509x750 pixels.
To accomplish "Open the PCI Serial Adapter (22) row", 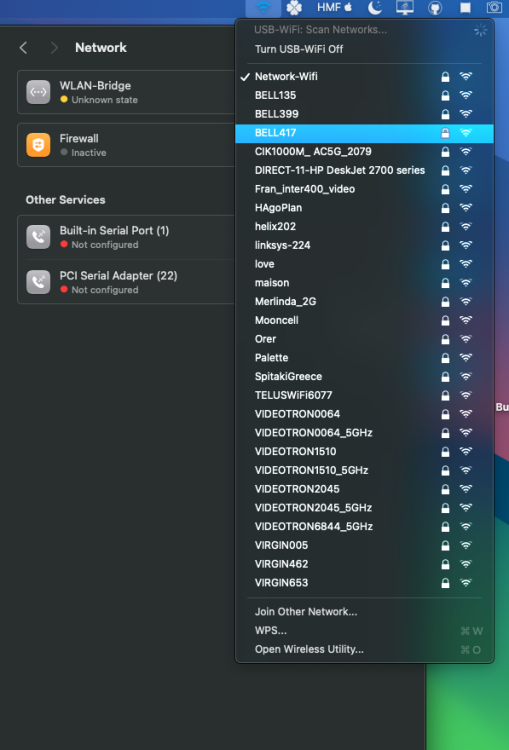I will [x=126, y=282].
